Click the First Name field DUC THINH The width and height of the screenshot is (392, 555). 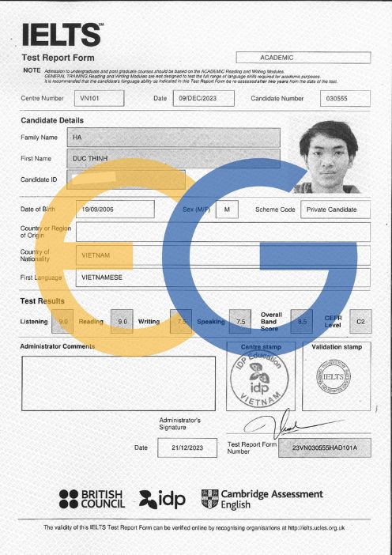pyautogui.click(x=174, y=158)
